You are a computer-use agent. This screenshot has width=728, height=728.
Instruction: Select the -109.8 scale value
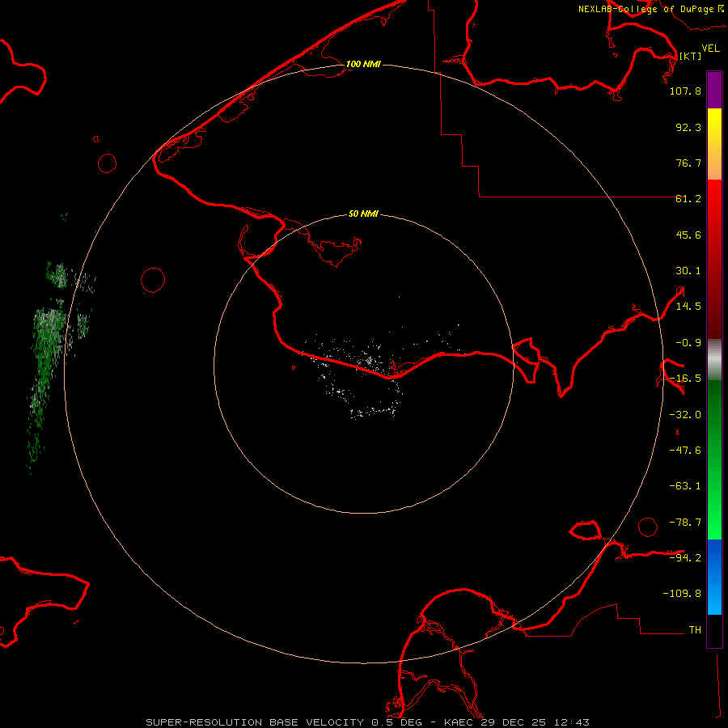point(682,594)
